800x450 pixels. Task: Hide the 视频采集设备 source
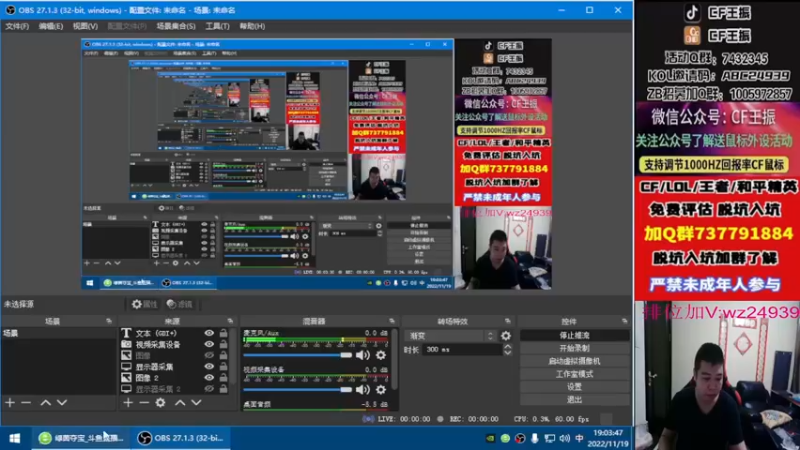209,344
